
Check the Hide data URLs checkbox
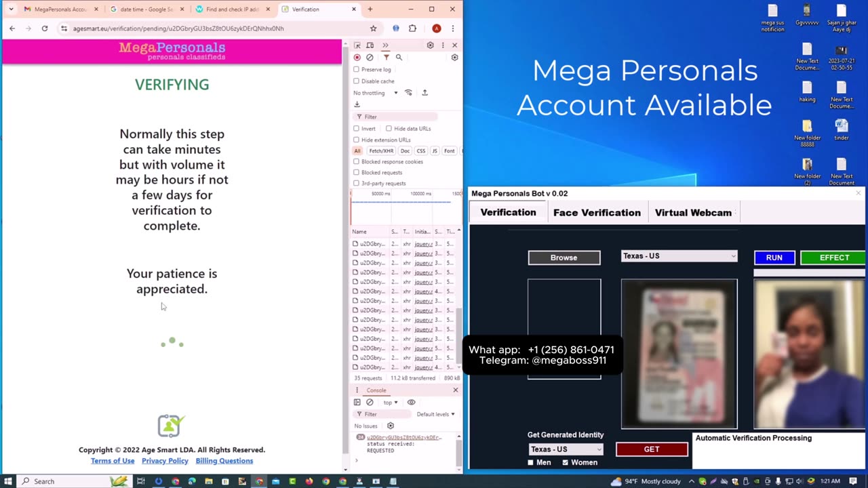coord(389,129)
